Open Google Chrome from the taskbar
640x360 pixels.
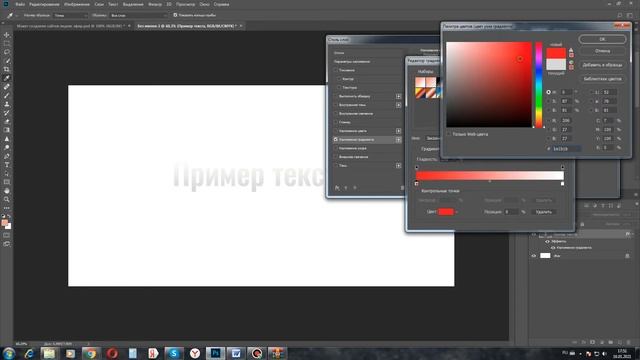[91, 353]
